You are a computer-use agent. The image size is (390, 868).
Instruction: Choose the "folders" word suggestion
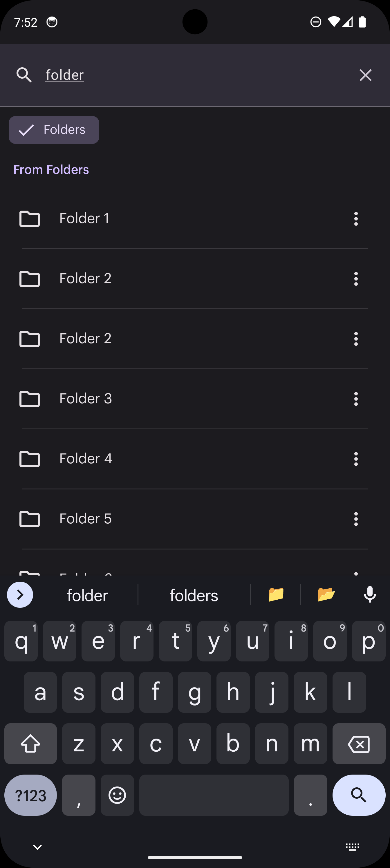(x=194, y=595)
